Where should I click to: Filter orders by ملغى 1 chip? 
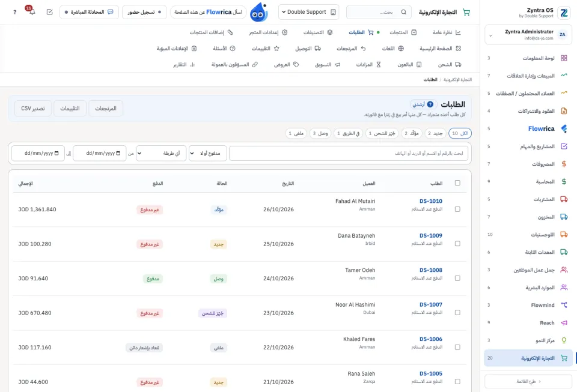pos(296,133)
